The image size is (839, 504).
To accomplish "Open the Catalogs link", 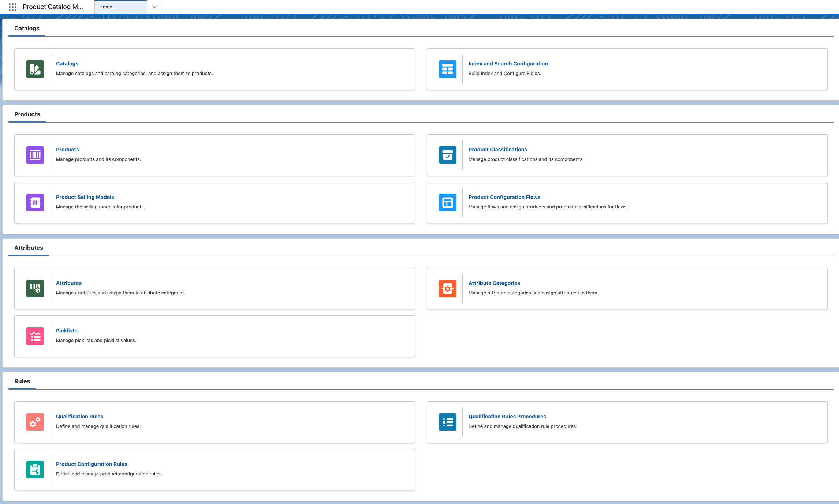I will pyautogui.click(x=67, y=64).
